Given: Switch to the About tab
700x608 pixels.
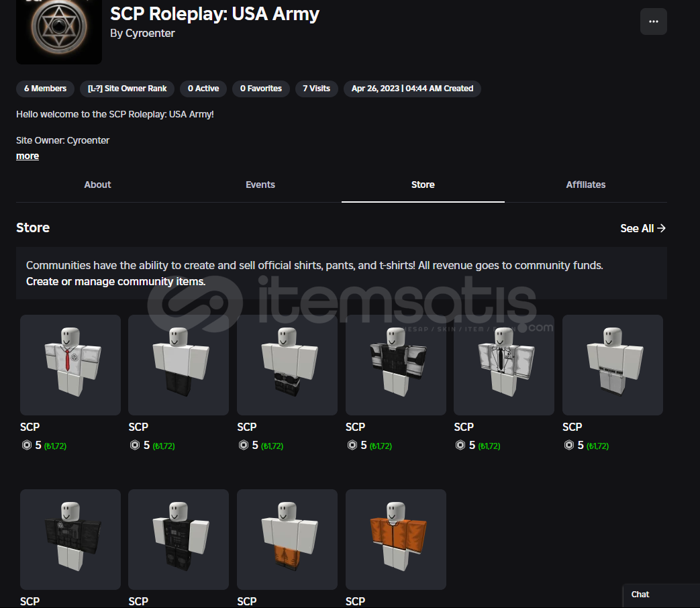Looking at the screenshot, I should coord(97,185).
